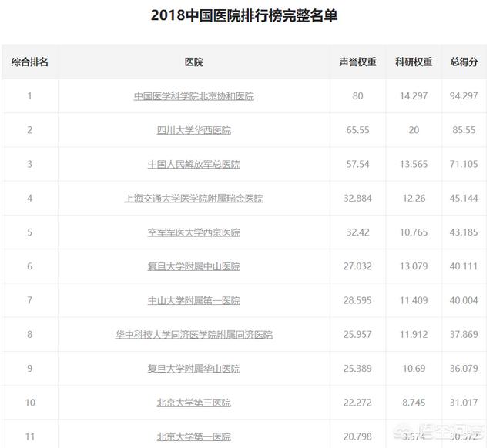The image size is (493, 448).
Task: Select total score 31.017
Action: click(x=464, y=403)
